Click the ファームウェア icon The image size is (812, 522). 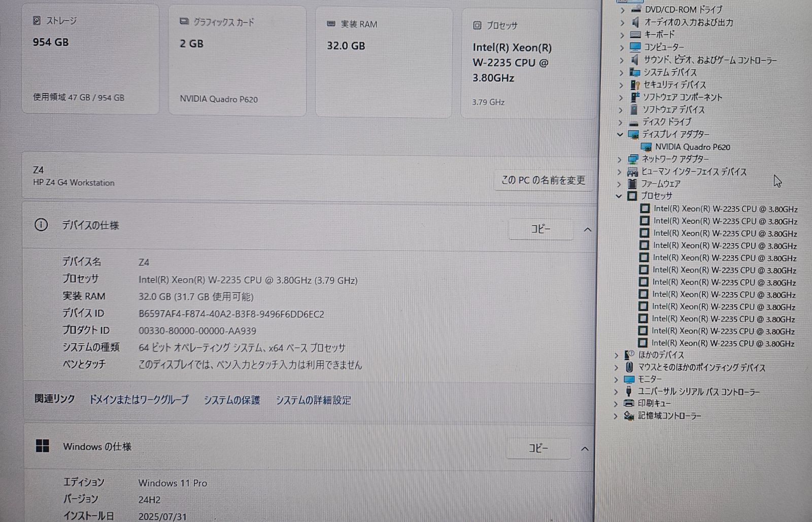point(632,184)
